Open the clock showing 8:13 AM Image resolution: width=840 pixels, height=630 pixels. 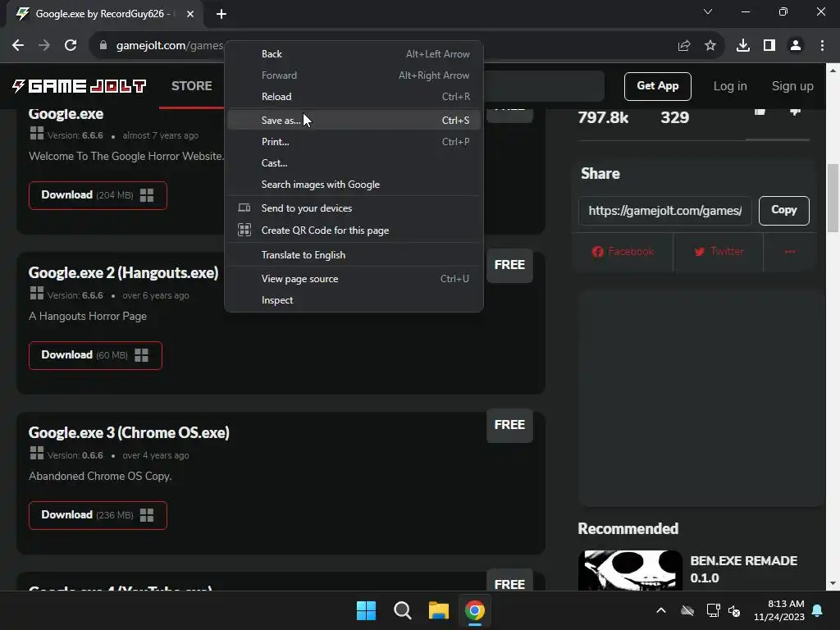click(779, 610)
